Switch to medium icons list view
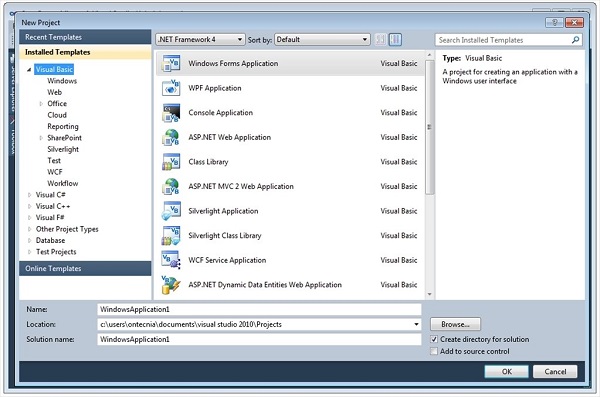 click(395, 39)
